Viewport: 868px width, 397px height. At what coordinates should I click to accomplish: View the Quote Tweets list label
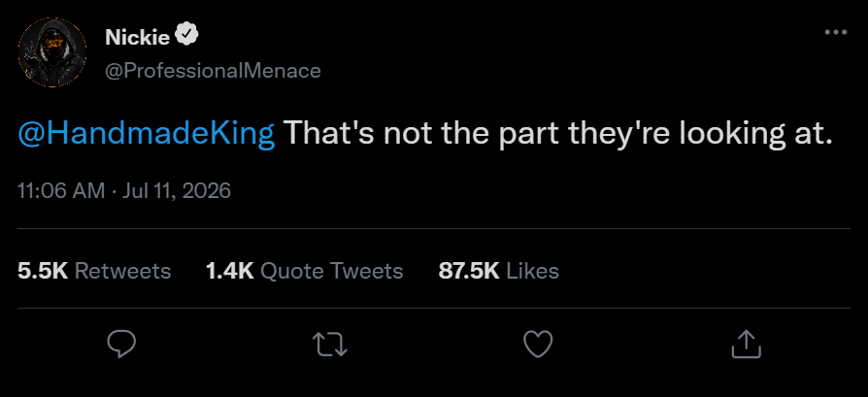[331, 271]
